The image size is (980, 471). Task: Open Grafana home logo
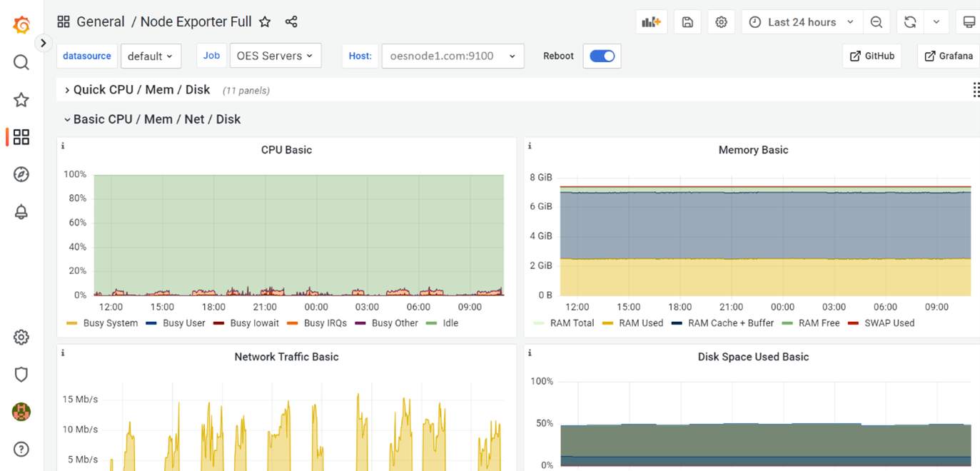21,25
